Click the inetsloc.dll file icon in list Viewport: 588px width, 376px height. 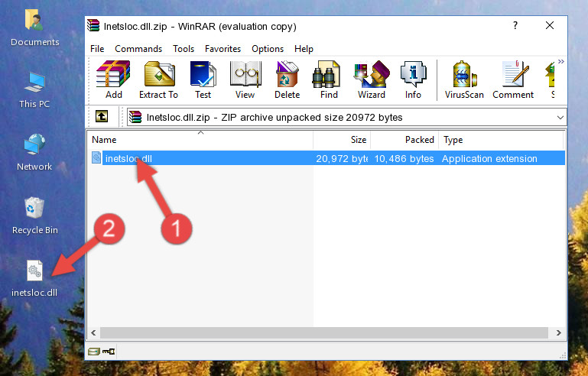[x=96, y=158]
